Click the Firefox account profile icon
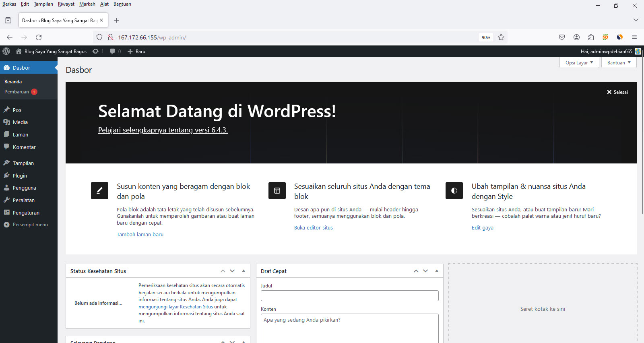The height and width of the screenshot is (343, 644). tap(576, 37)
